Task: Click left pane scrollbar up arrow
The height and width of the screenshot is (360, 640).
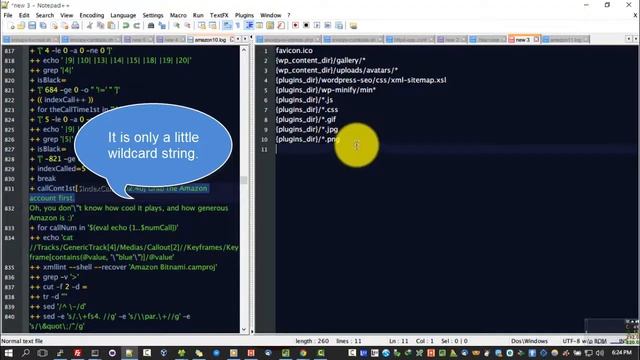Action: 244,50
